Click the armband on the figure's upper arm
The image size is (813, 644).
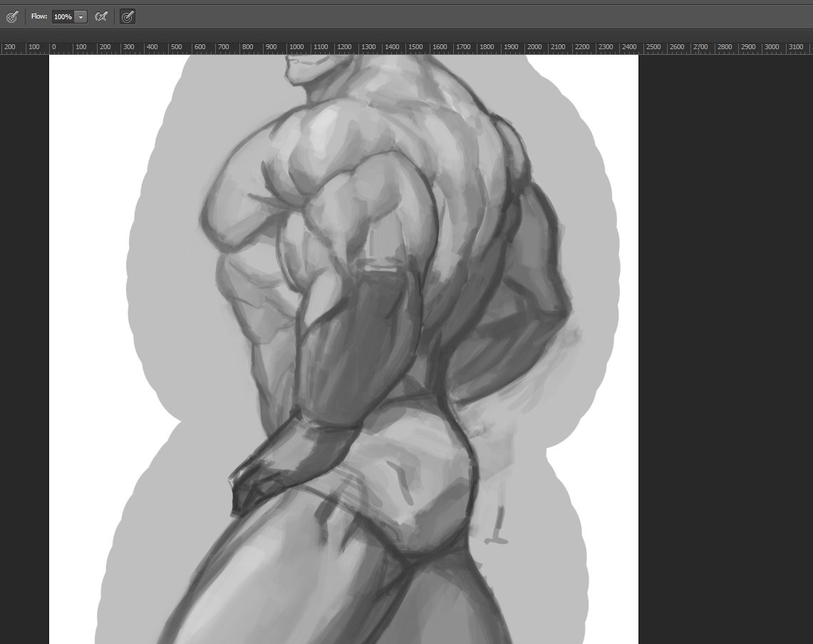[381, 266]
